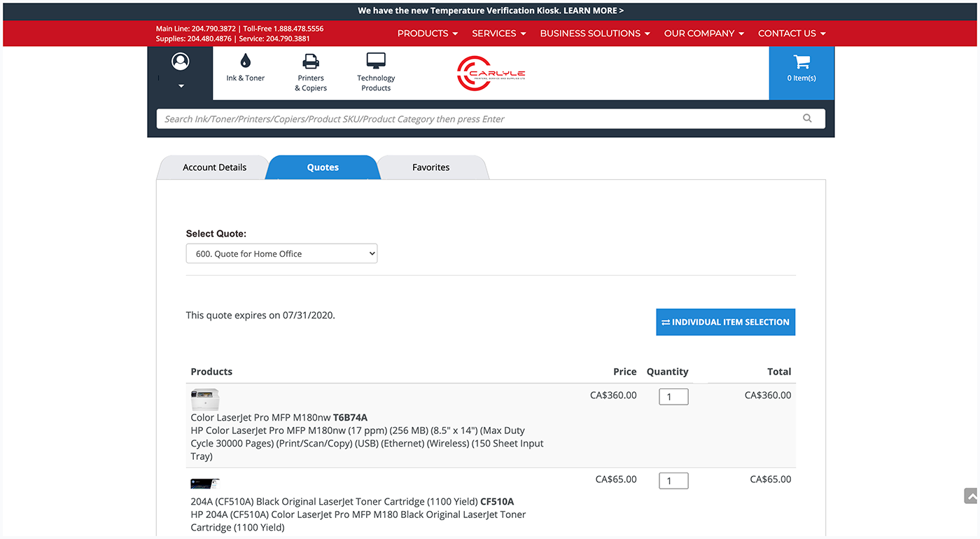
Task: Click the CF510A toner cartridge thumbnail
Action: click(205, 484)
